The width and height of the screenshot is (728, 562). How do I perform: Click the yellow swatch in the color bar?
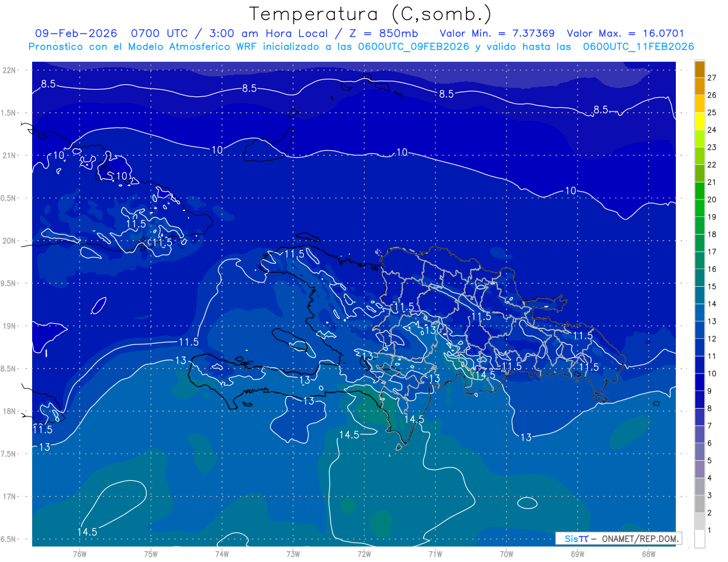(699, 121)
